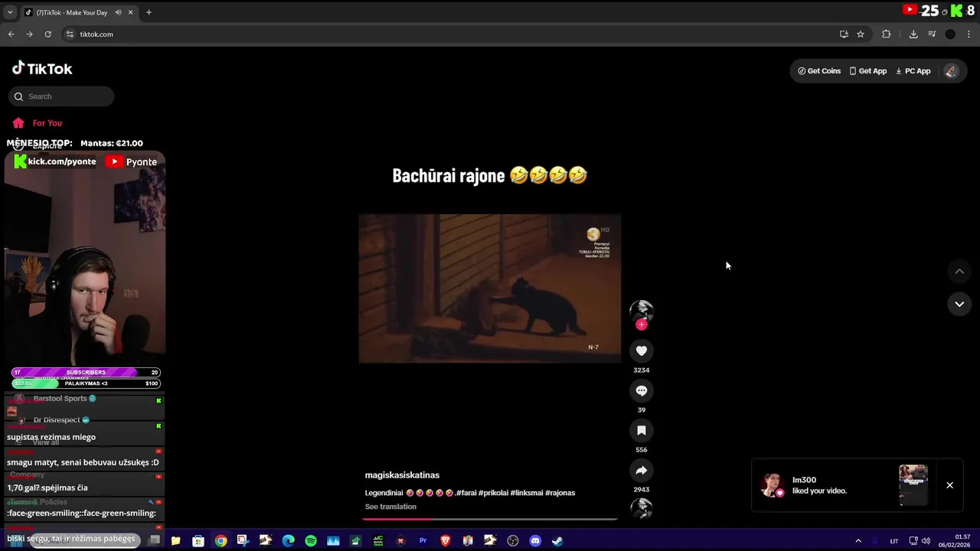Viewport: 980px width, 551px height.
Task: Follow the creator with the plus badge
Action: pos(642,324)
